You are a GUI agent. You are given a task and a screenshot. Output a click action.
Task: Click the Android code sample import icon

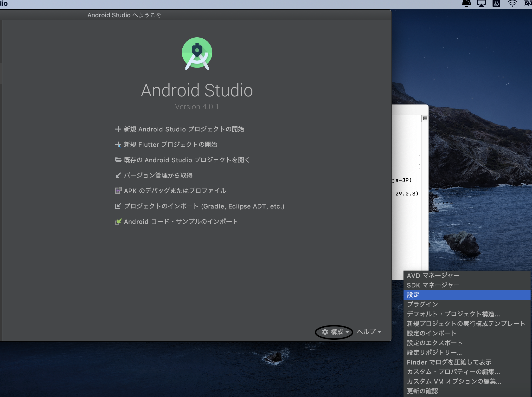[118, 221]
